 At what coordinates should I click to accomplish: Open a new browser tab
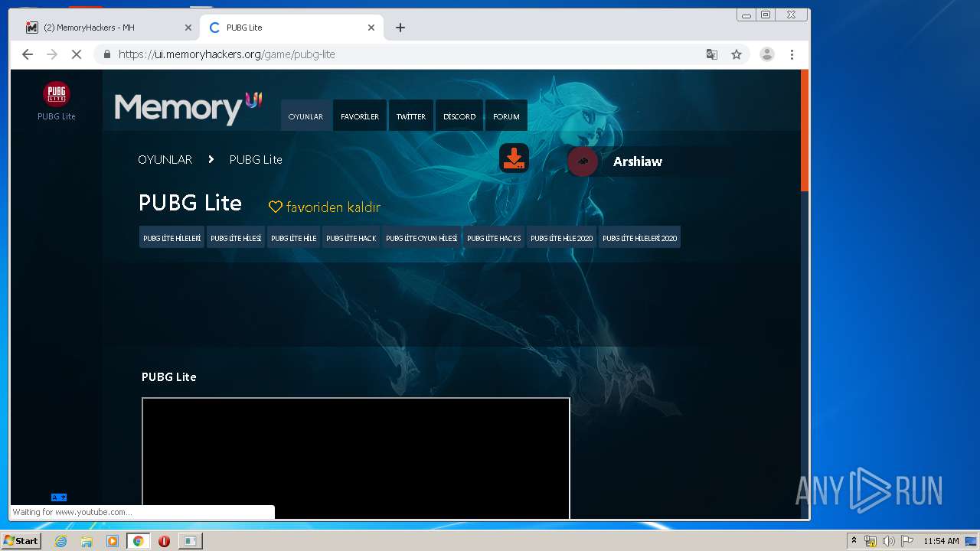[x=400, y=28]
